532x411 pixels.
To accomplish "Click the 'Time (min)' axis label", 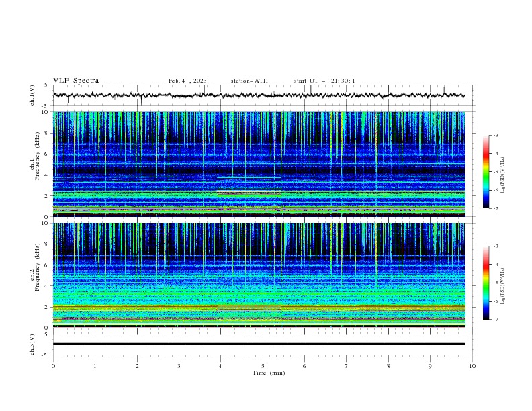I will (269, 373).
